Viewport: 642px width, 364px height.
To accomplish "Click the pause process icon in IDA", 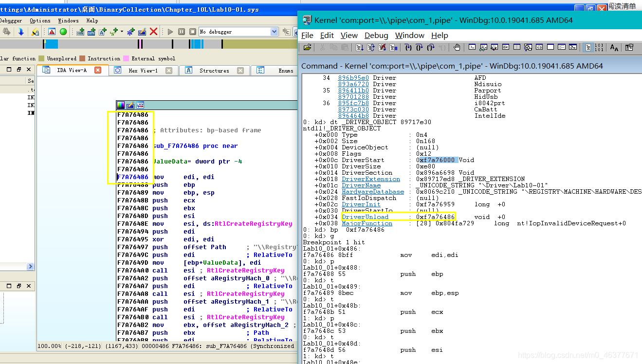I will [182, 32].
